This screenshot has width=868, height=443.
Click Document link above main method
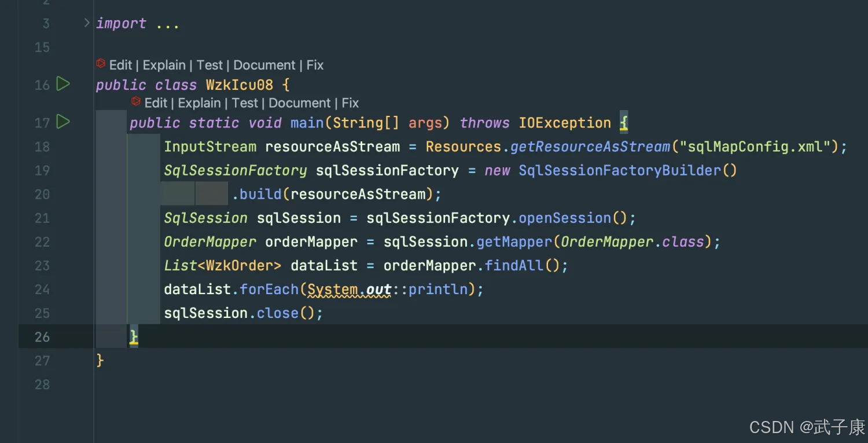(300, 103)
